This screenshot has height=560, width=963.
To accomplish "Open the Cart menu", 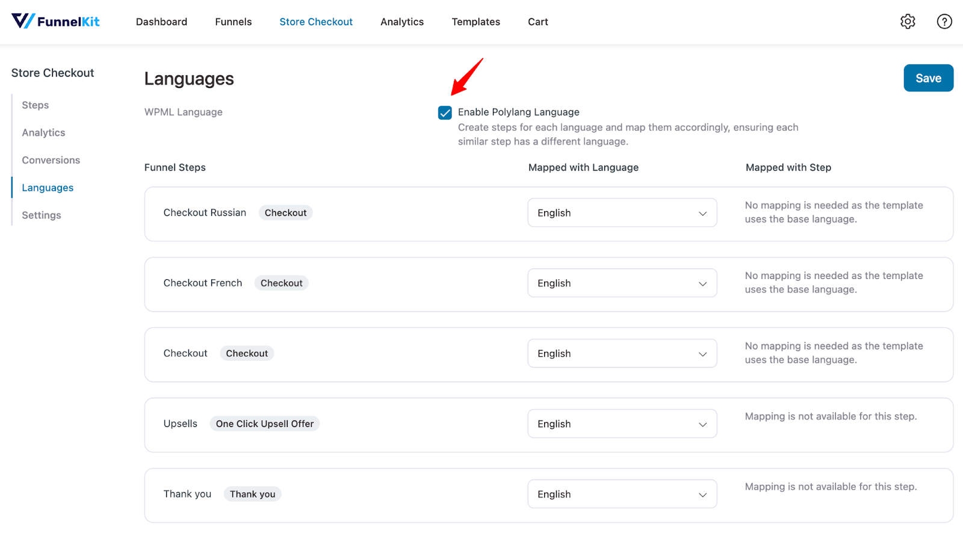I will point(538,22).
